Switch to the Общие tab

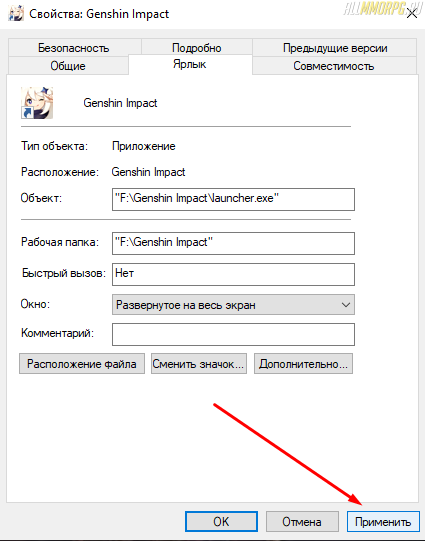click(68, 66)
